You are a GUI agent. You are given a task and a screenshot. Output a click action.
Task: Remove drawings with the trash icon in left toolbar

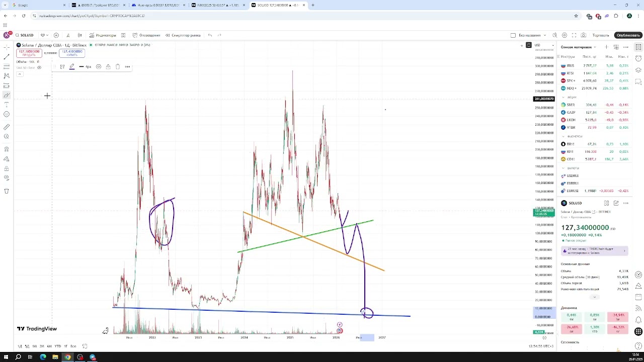point(7,191)
